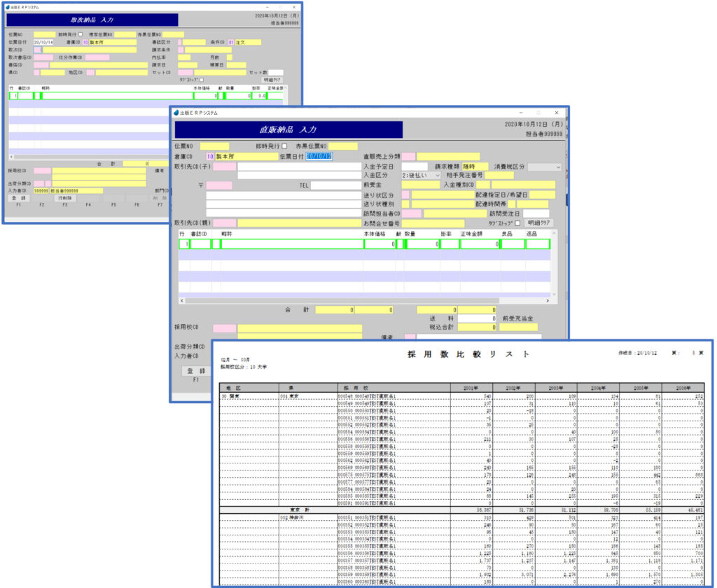Select the highlighted 伝票日付 field in 直販納品 入力
Viewport: 717px width, 588px height.
[319, 156]
